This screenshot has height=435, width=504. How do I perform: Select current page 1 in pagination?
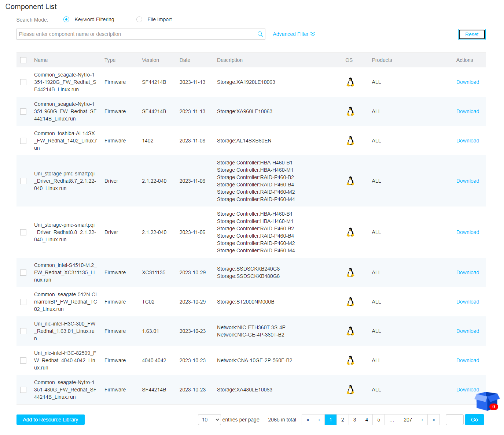tap(331, 420)
